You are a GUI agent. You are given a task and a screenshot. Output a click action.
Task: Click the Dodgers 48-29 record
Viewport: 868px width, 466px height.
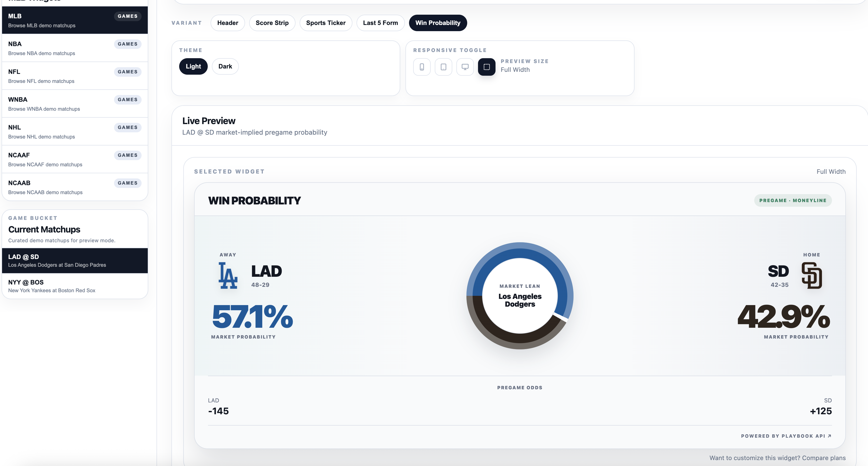click(x=260, y=285)
